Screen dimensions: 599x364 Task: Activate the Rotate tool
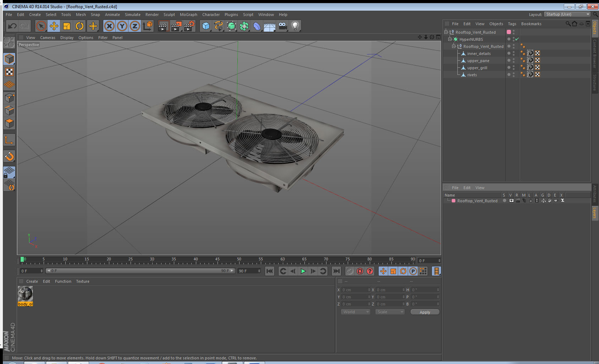click(x=80, y=26)
